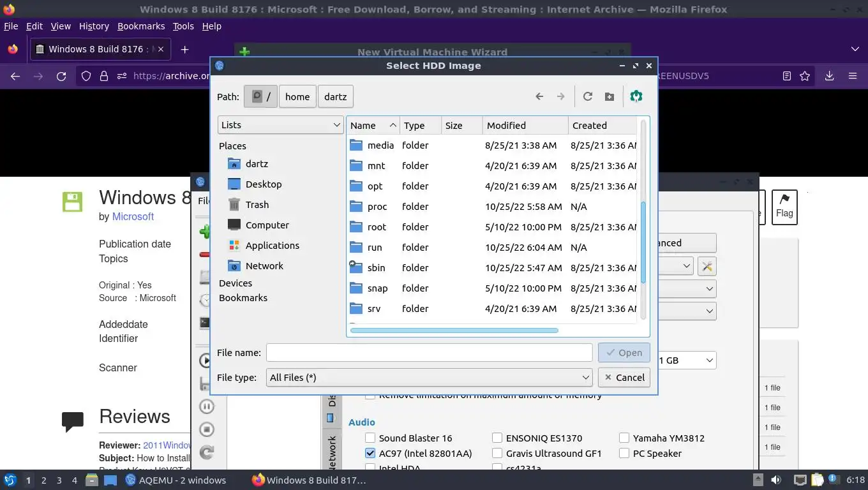This screenshot has width=868, height=490.
Task: Click the Open button in dialog
Action: [624, 353]
